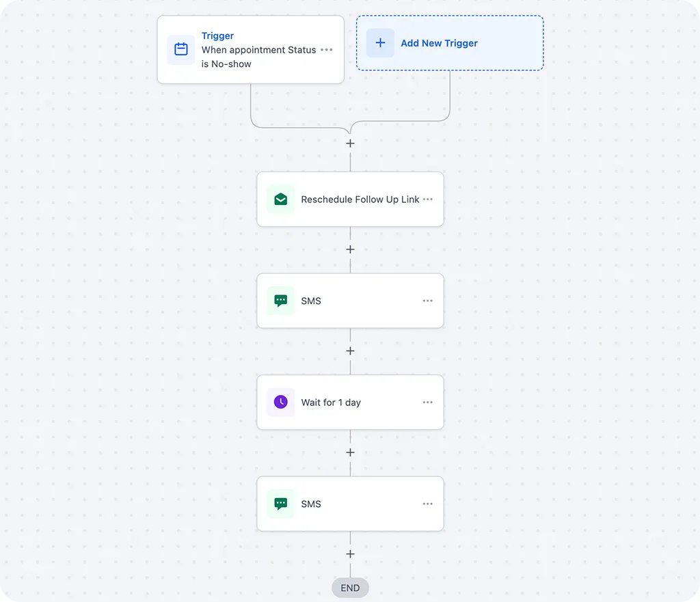Viewport: 700px width, 602px height.
Task: Open the three-dot menu on the Trigger card
Action: pos(327,50)
